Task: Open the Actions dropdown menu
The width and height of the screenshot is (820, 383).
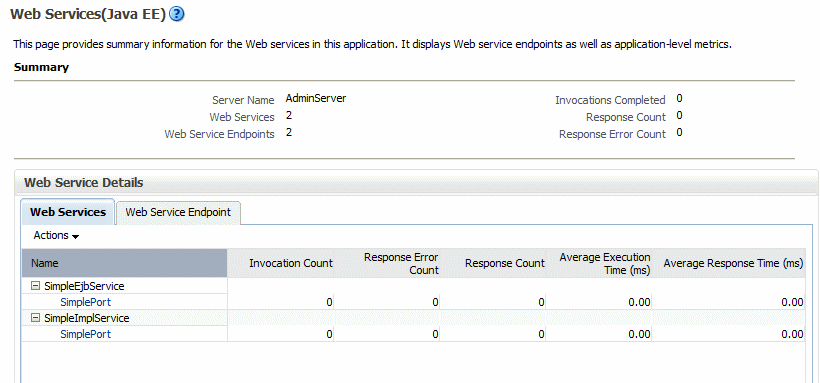Action: click(x=56, y=235)
